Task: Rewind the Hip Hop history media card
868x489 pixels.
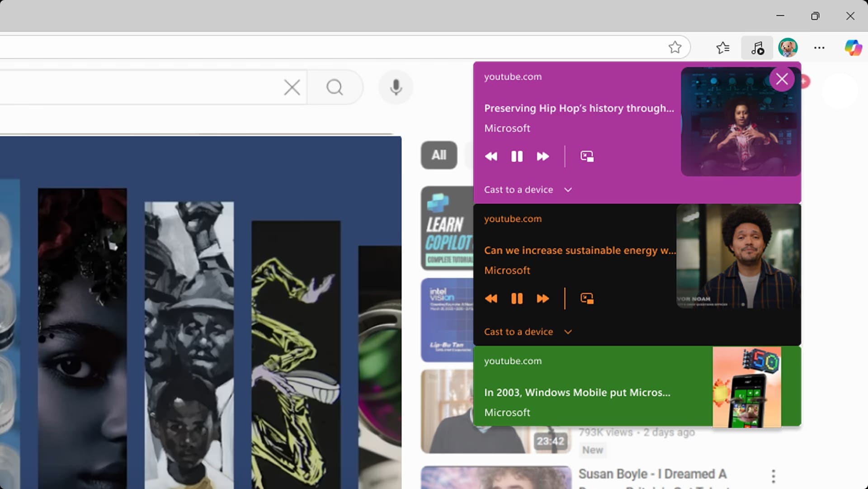Action: (x=491, y=157)
